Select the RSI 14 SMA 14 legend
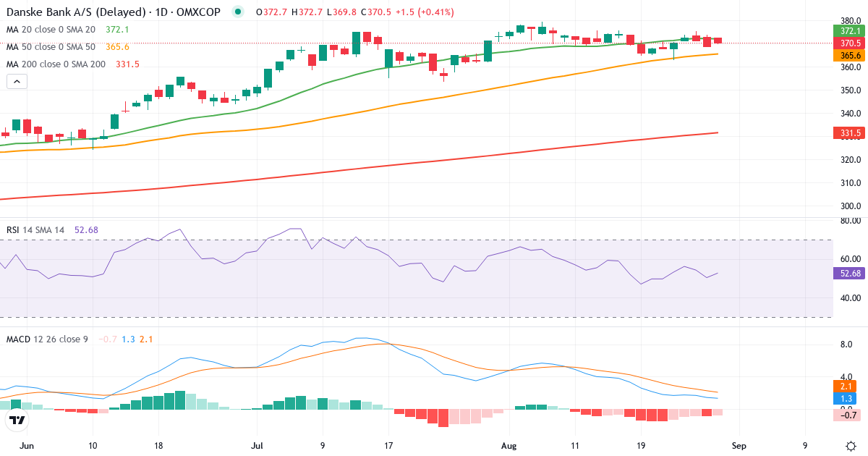 35,230
